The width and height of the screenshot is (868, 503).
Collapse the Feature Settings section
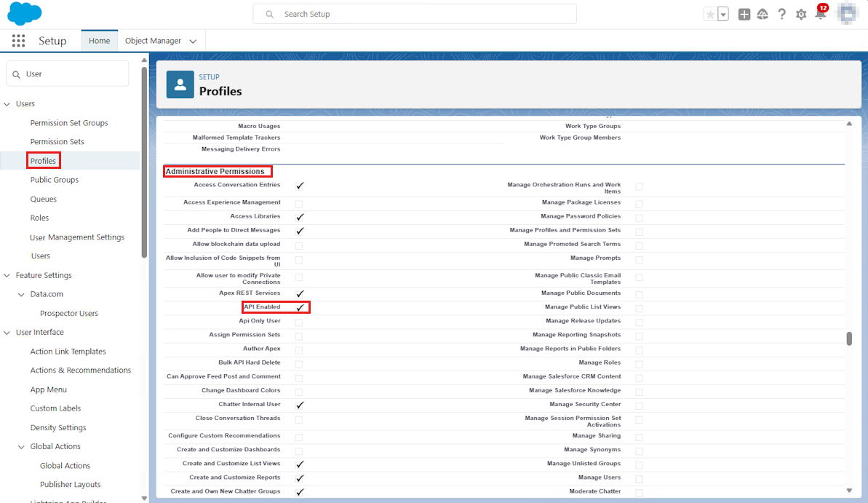7,275
